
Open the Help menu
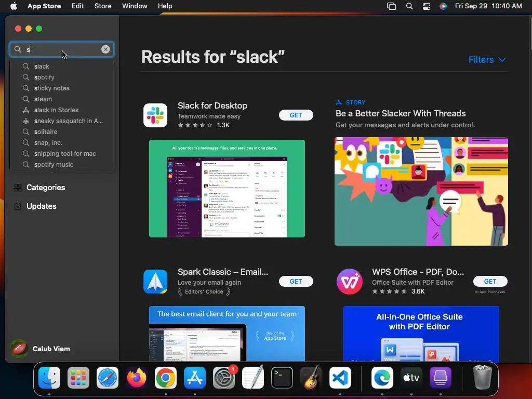tap(165, 6)
